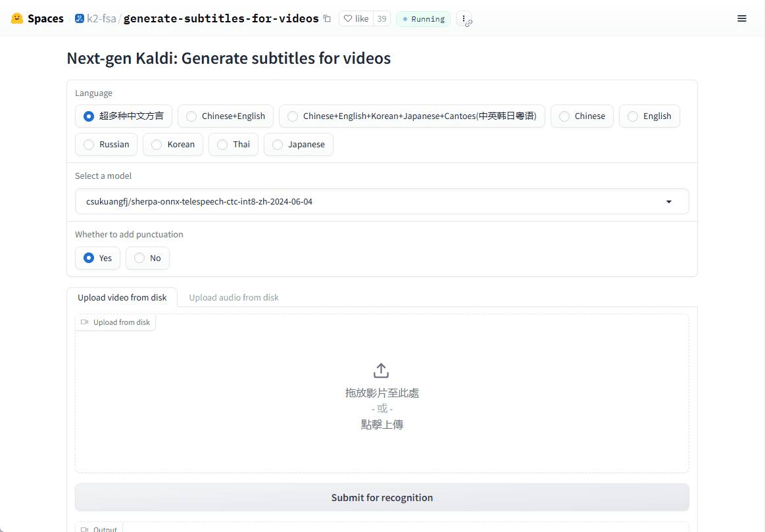The height and width of the screenshot is (532, 765).
Task: Click the Select a model label
Action: 103,176
